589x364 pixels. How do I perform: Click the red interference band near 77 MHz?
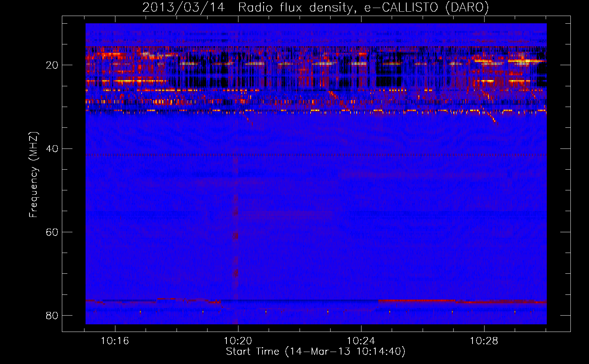click(462, 301)
